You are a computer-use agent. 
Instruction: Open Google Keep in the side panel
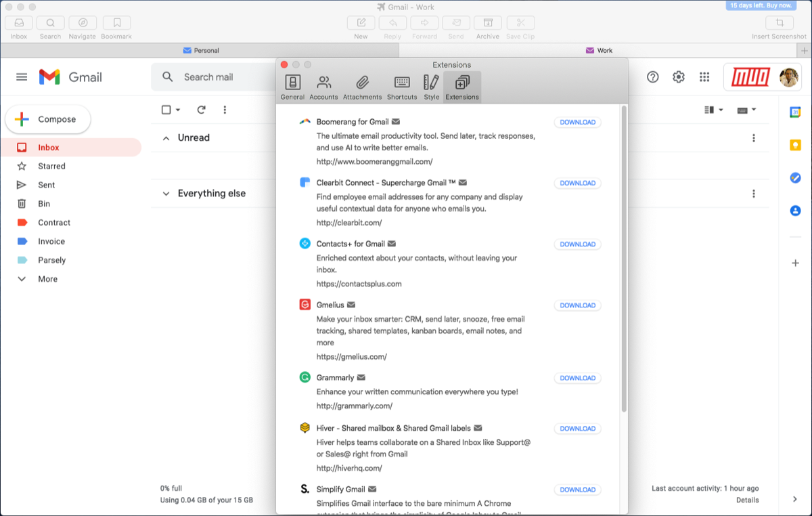click(x=796, y=144)
